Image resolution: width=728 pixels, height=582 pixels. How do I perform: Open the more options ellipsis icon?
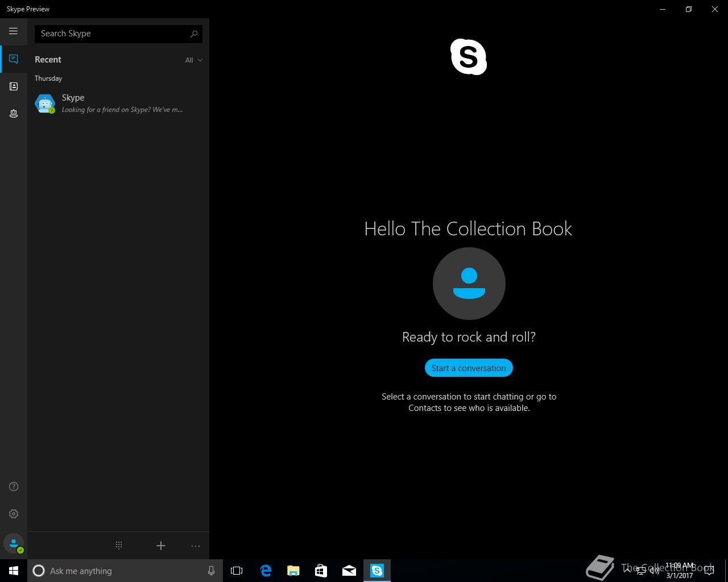(196, 546)
